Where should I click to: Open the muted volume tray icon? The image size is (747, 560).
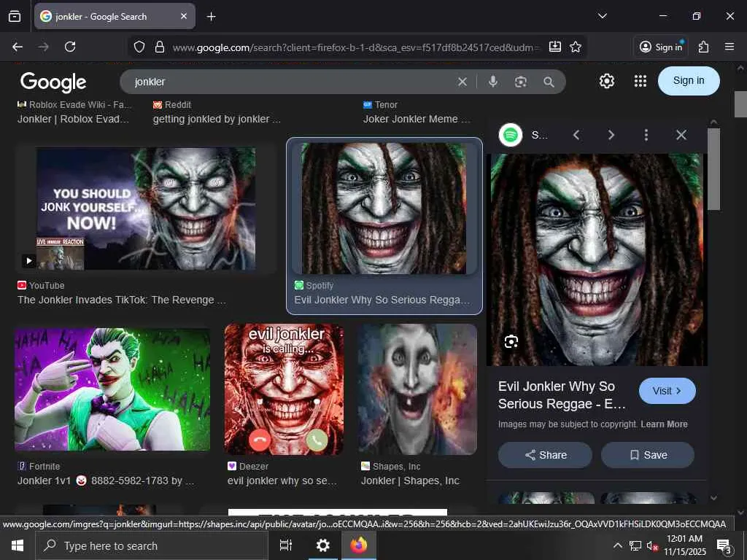651,545
